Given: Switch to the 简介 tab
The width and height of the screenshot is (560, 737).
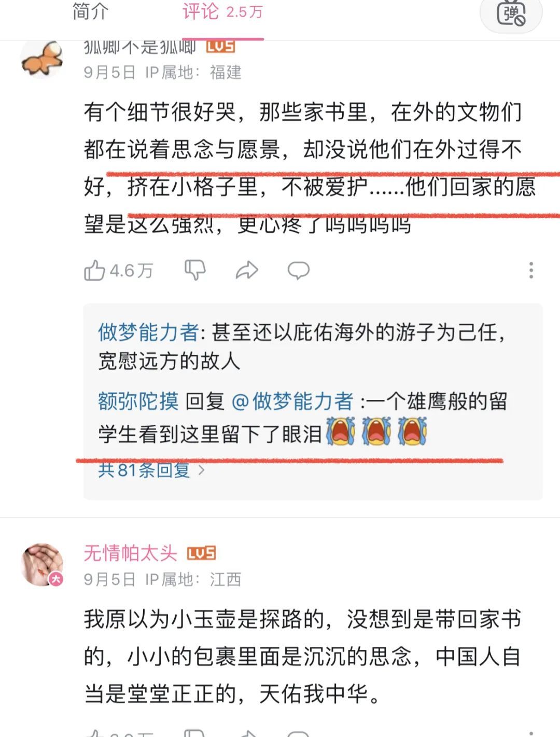Looking at the screenshot, I should [90, 11].
